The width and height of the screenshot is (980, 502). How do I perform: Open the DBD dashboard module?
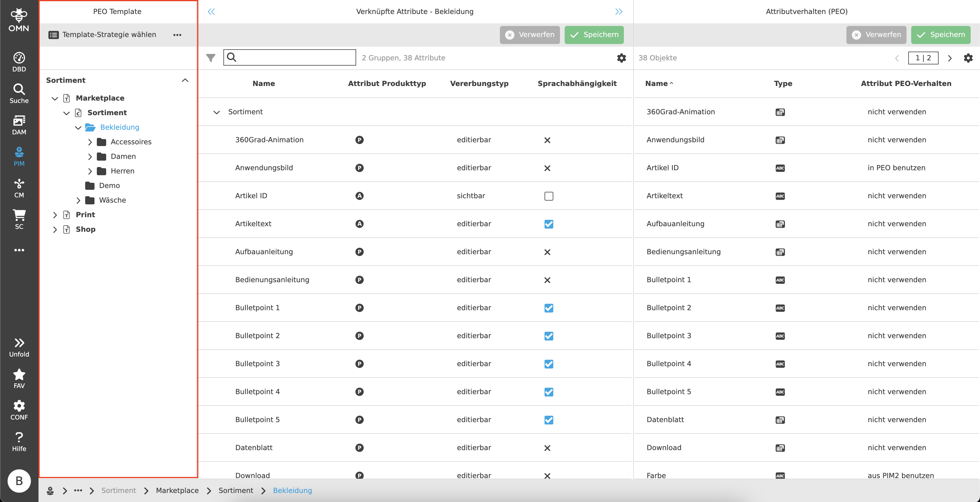click(x=19, y=62)
